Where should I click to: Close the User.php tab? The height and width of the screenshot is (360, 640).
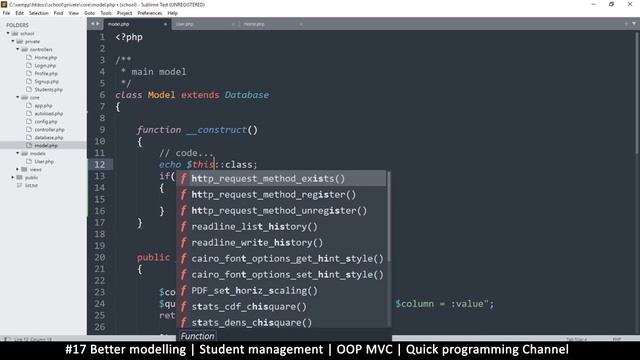[233, 24]
